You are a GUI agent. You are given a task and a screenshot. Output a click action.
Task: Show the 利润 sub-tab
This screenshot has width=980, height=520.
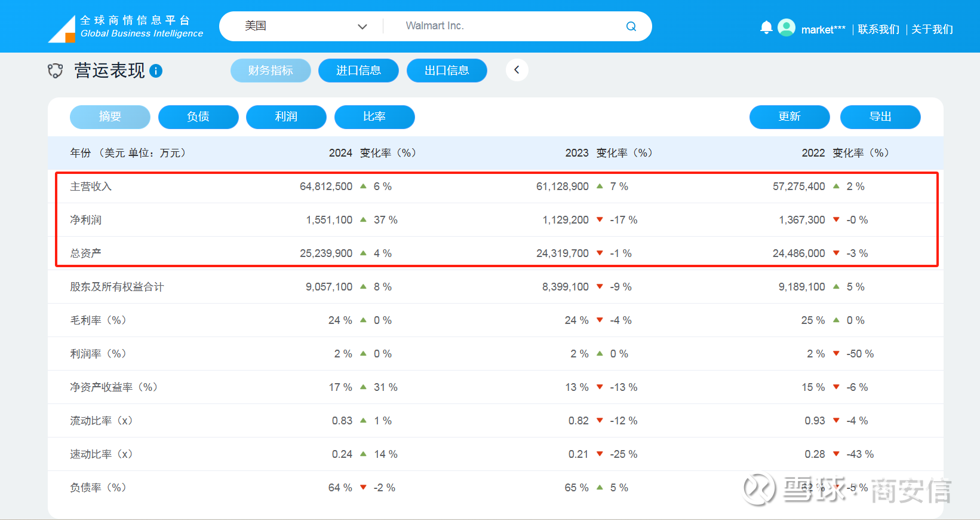coord(286,117)
